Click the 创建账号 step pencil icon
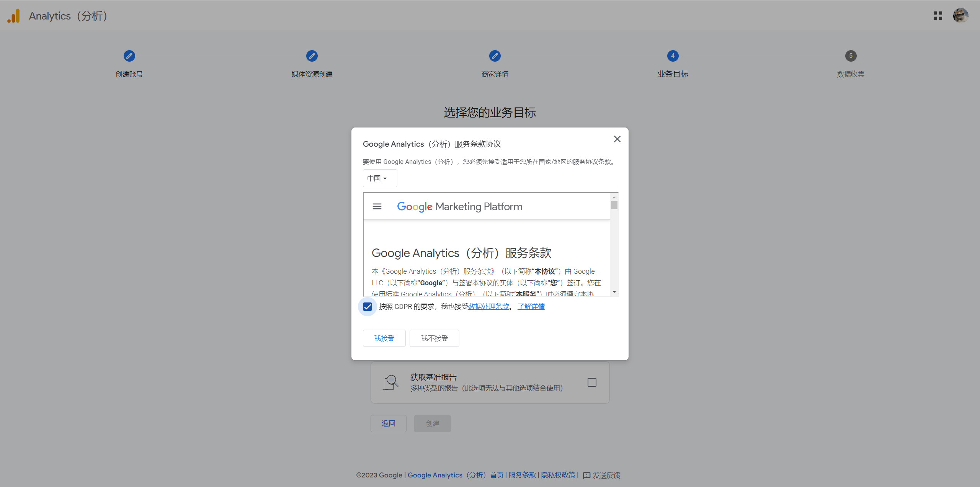The image size is (980, 487). point(129,56)
